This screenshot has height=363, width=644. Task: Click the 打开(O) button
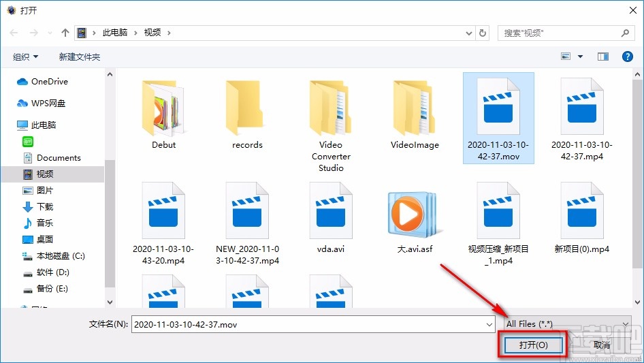point(533,345)
